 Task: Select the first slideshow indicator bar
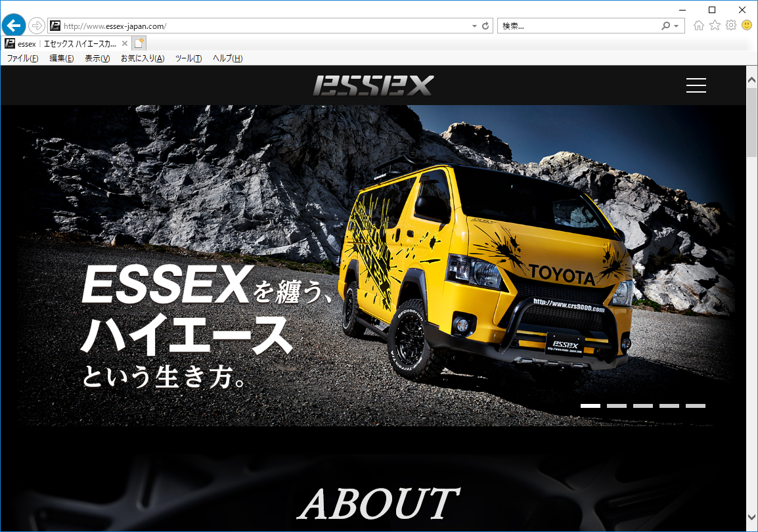[x=591, y=406]
